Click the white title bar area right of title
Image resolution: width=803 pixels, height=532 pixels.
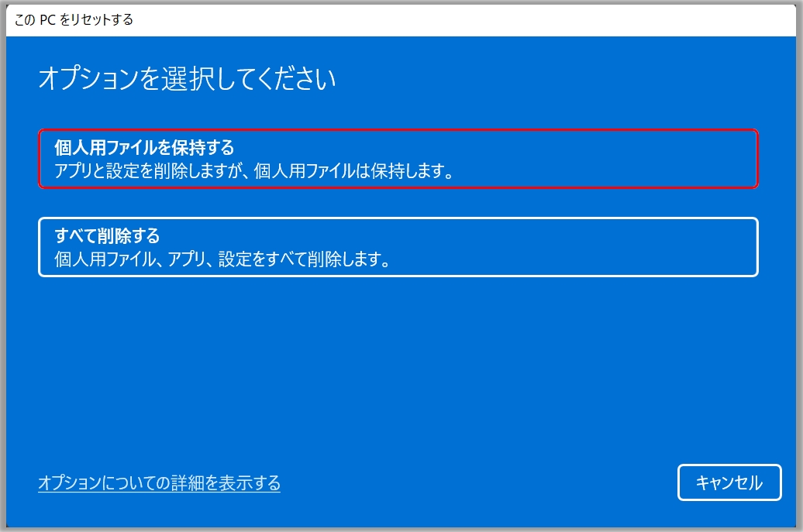pos(461,20)
